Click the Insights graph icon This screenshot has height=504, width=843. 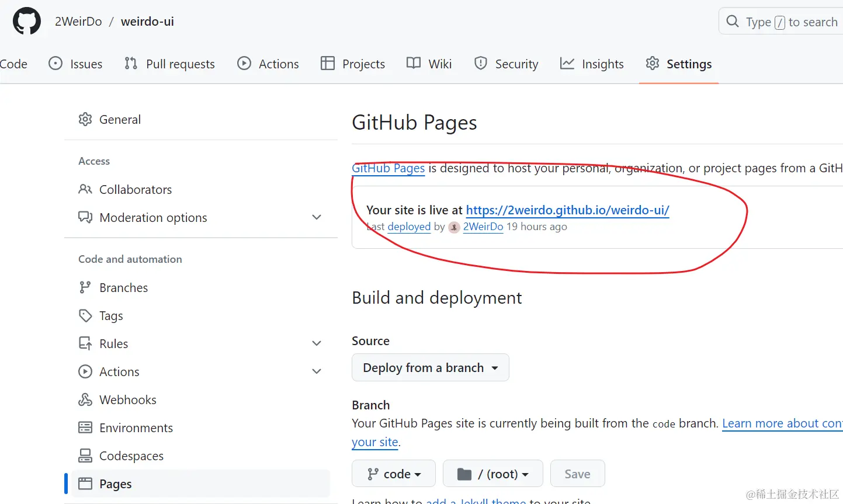[x=567, y=63]
